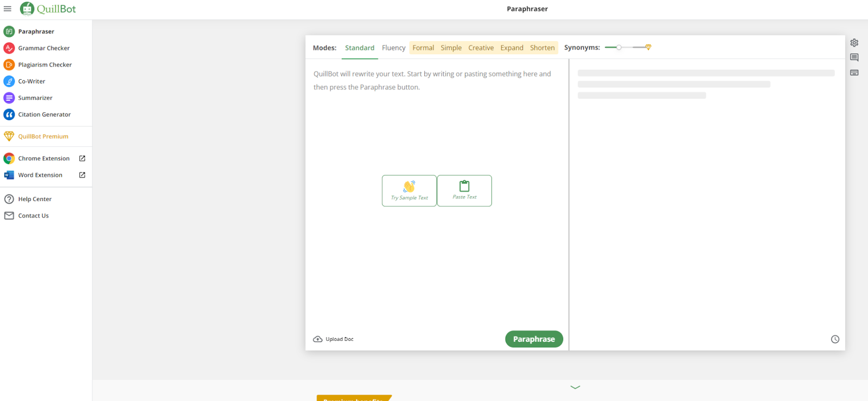Viewport: 868px width, 401px height.
Task: Open the Paraphraser sidebar link
Action: pyautogui.click(x=36, y=31)
